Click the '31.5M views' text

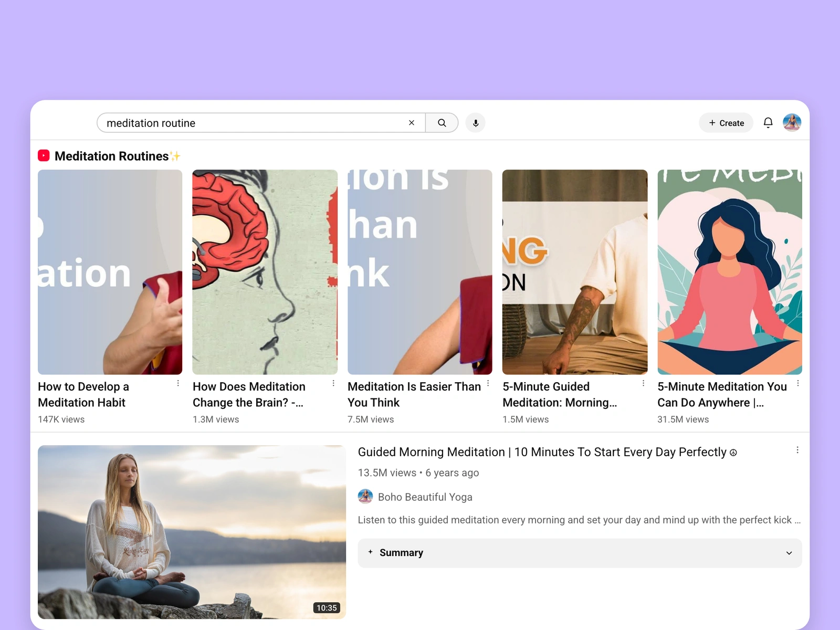click(x=683, y=419)
